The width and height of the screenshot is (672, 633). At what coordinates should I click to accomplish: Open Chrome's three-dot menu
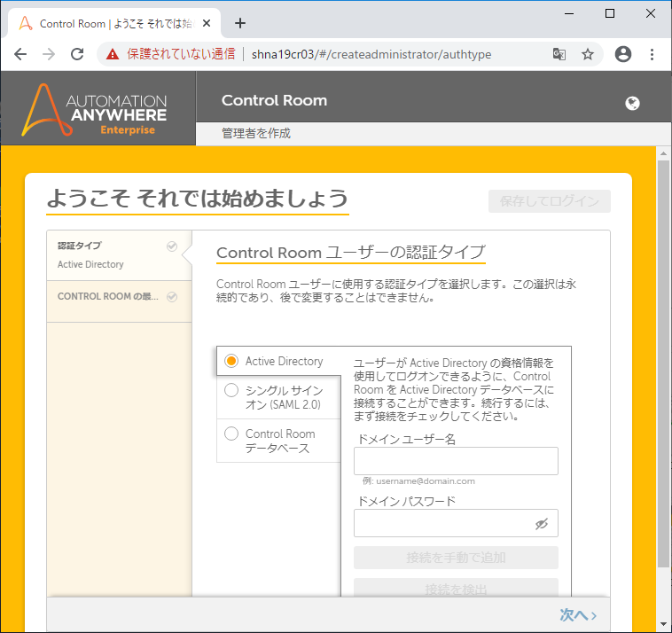click(652, 54)
